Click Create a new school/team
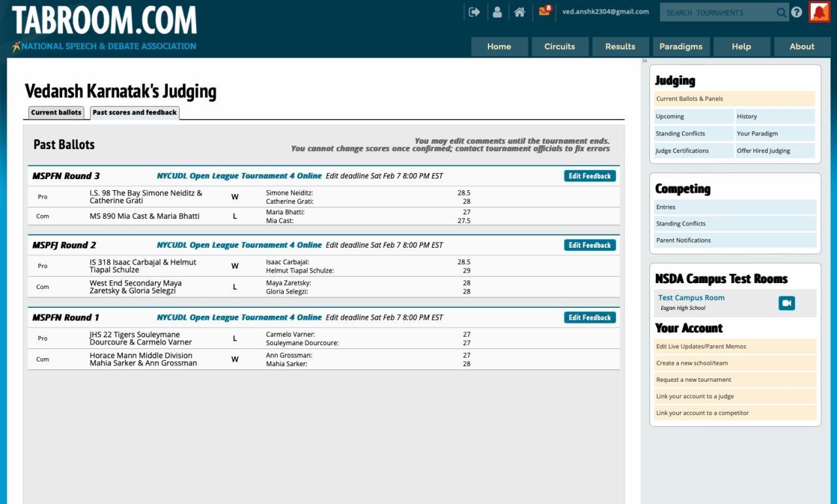Viewport: 837px width, 504px height. (735, 363)
